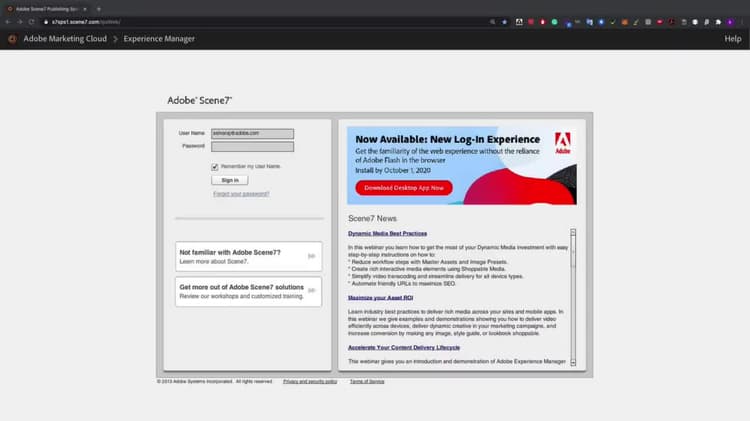Click the address bar URL field
This screenshot has height=421, width=750.
268,22
